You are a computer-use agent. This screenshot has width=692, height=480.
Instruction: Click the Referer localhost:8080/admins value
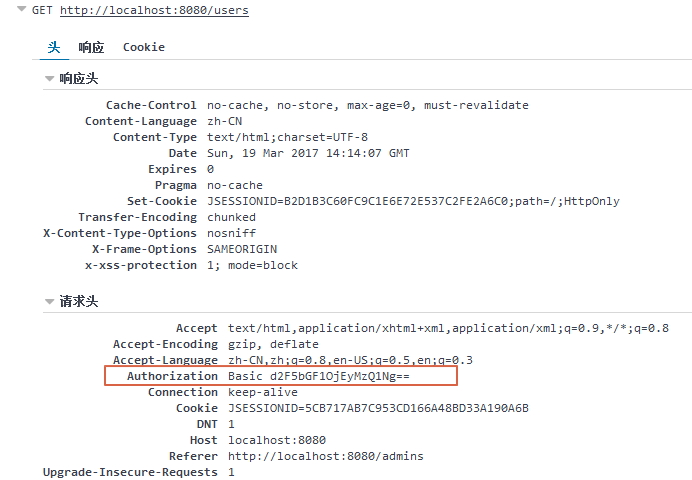coord(325,456)
